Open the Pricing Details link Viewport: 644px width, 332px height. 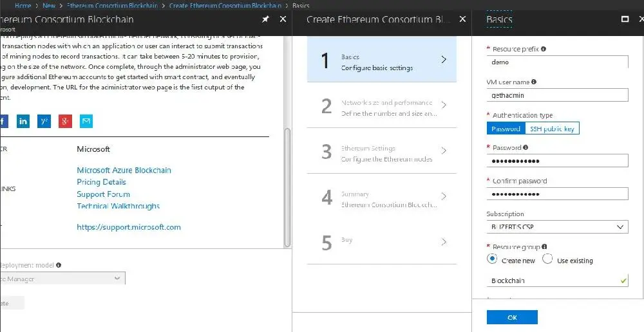click(101, 182)
